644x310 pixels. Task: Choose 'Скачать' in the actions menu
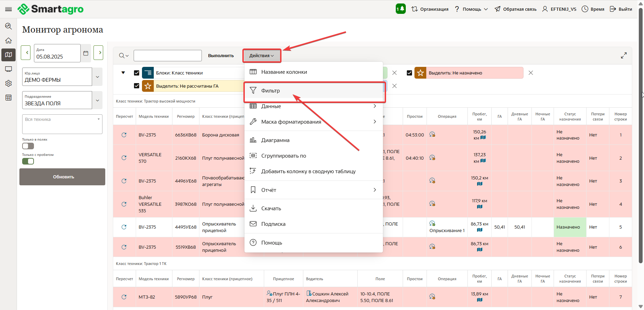(x=271, y=209)
